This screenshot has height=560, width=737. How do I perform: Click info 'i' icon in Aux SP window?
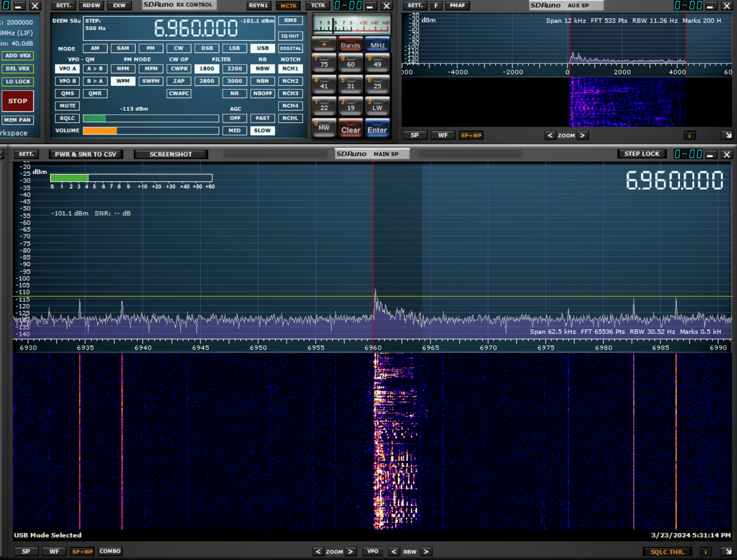coord(689,135)
